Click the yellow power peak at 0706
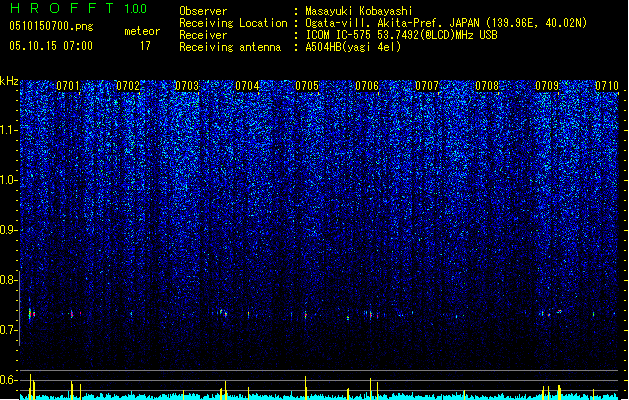629x400 pixels. pos(370,388)
